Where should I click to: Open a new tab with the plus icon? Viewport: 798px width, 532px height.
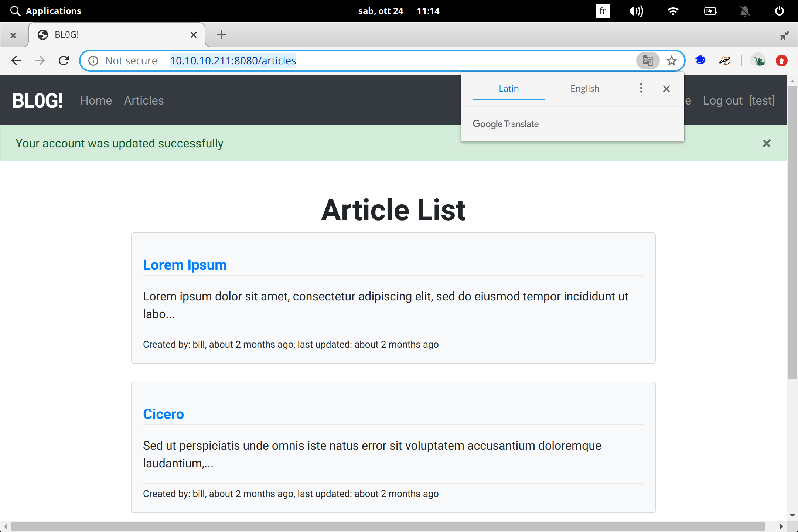(221, 35)
